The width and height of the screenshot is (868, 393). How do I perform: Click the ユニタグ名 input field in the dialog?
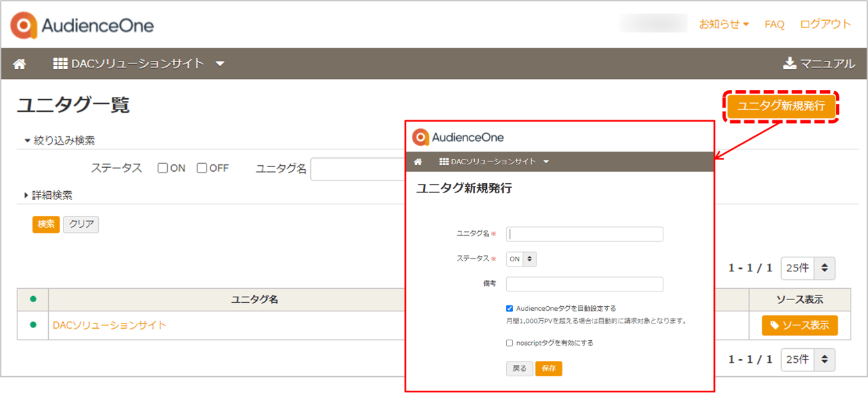(584, 234)
